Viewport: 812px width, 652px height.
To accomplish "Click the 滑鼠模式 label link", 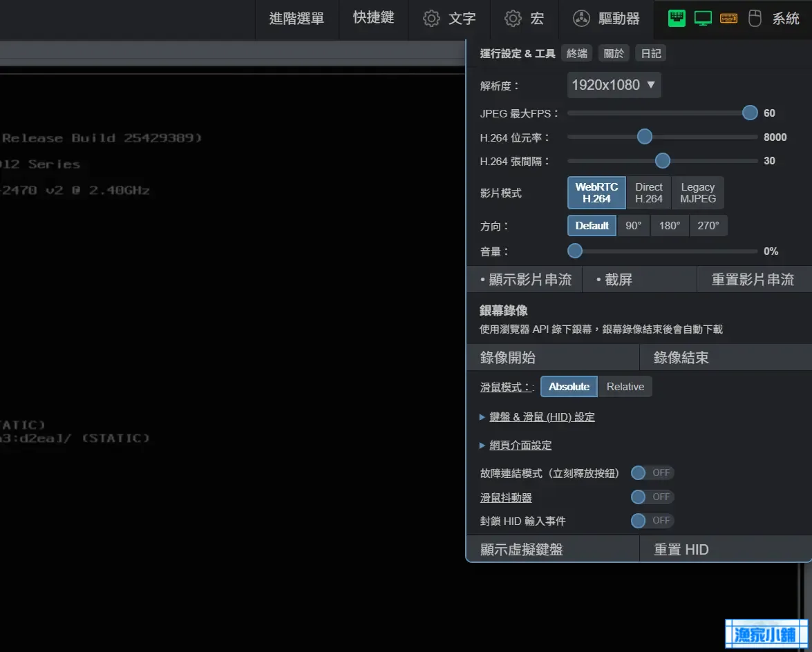I will (x=507, y=387).
